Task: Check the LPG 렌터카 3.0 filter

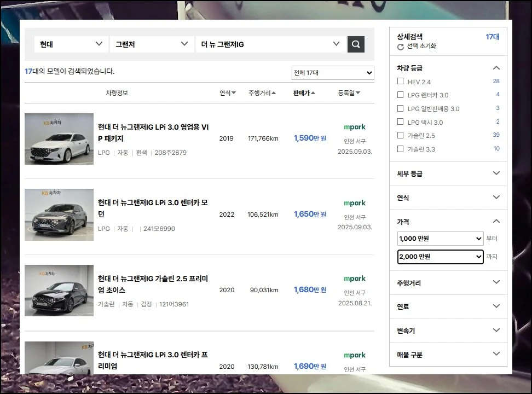Action: click(400, 95)
